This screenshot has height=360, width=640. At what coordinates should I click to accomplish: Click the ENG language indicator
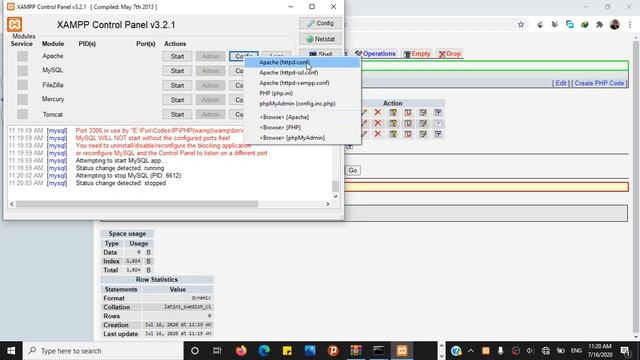[576, 351]
